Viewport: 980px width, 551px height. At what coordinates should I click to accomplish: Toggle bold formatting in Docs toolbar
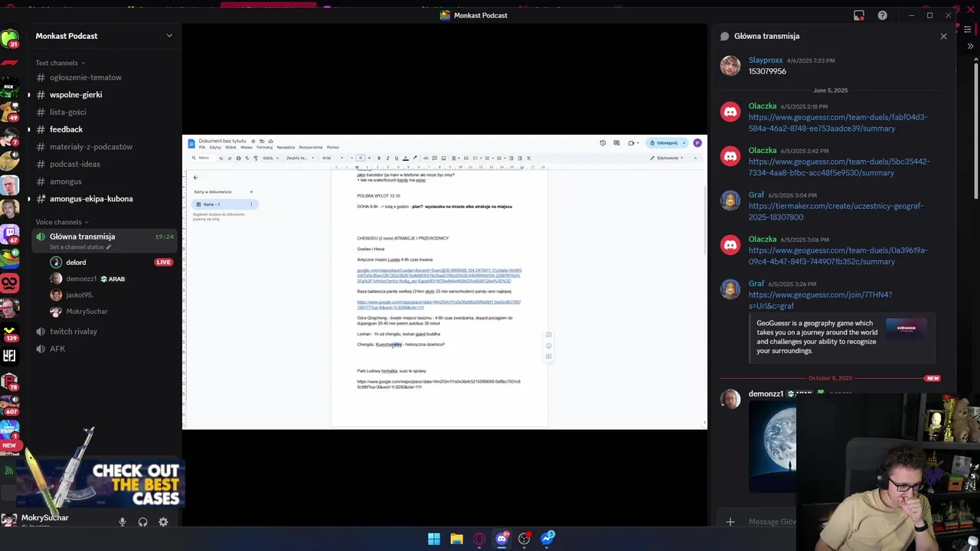click(x=378, y=158)
